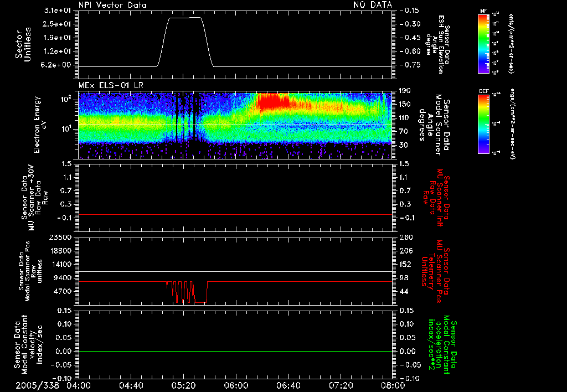Click the "MU Scanner +30V Raw Data" axis label
Image resolution: width=567 pixels, height=392 pixels.
pos(34,198)
